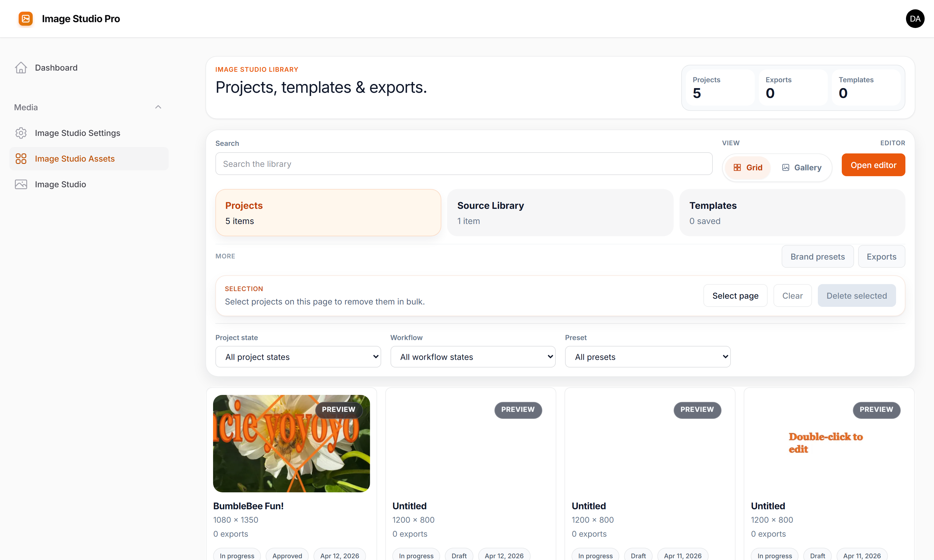Select the Image Studio Assets grid icon
This screenshot has height=560, width=934.
pos(21,158)
